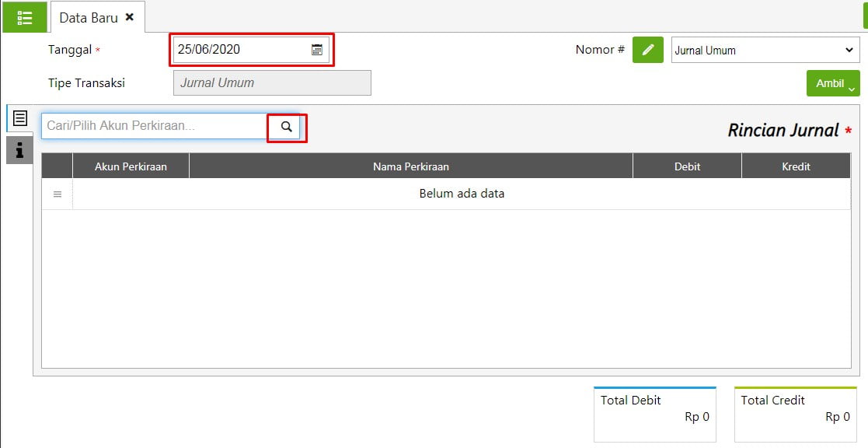
Task: Click the Tipe Transaksi Jurnal Umum field
Action: (x=272, y=83)
